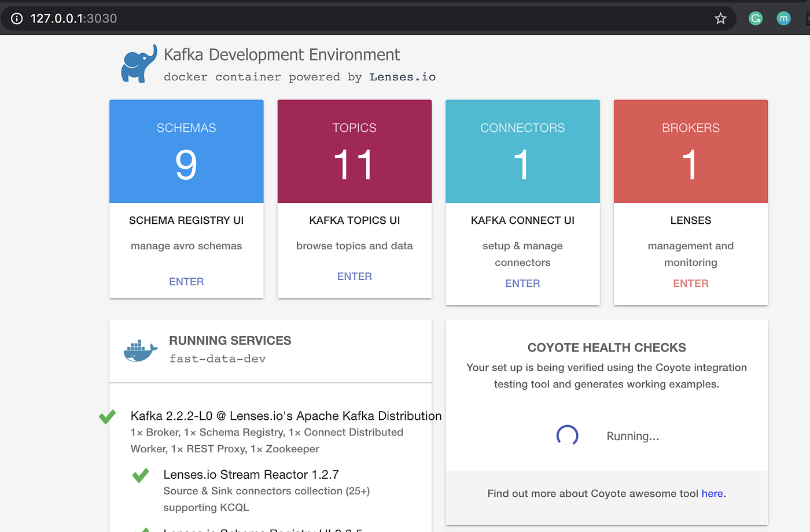
Task: Click 'setup & manage connectors' description
Action: (x=522, y=254)
